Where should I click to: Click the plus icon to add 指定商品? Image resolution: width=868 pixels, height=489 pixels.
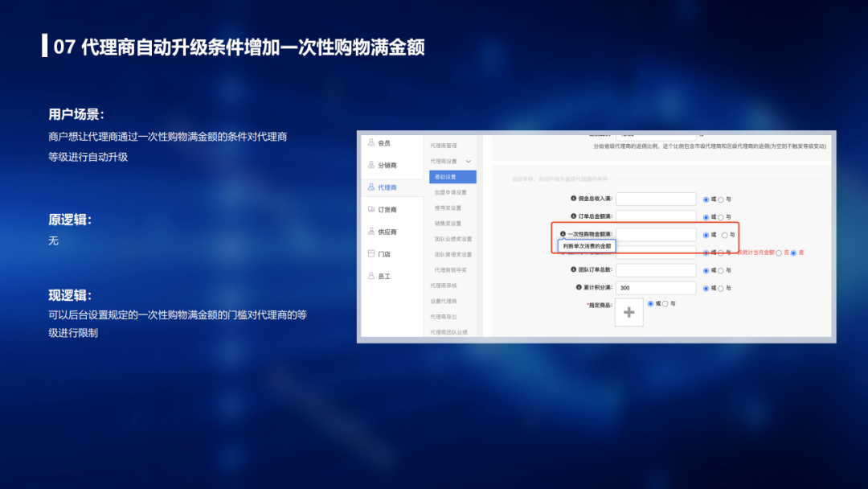point(629,312)
